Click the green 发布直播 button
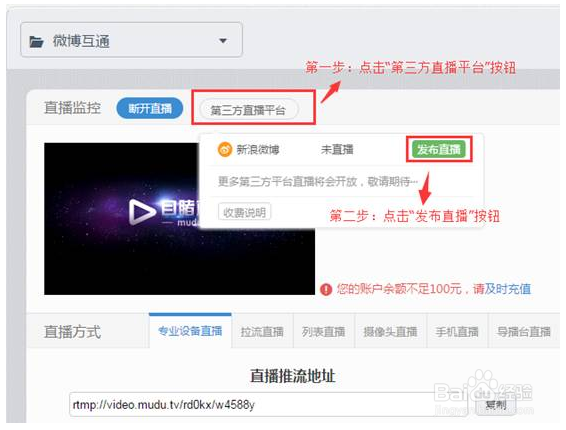 click(439, 149)
